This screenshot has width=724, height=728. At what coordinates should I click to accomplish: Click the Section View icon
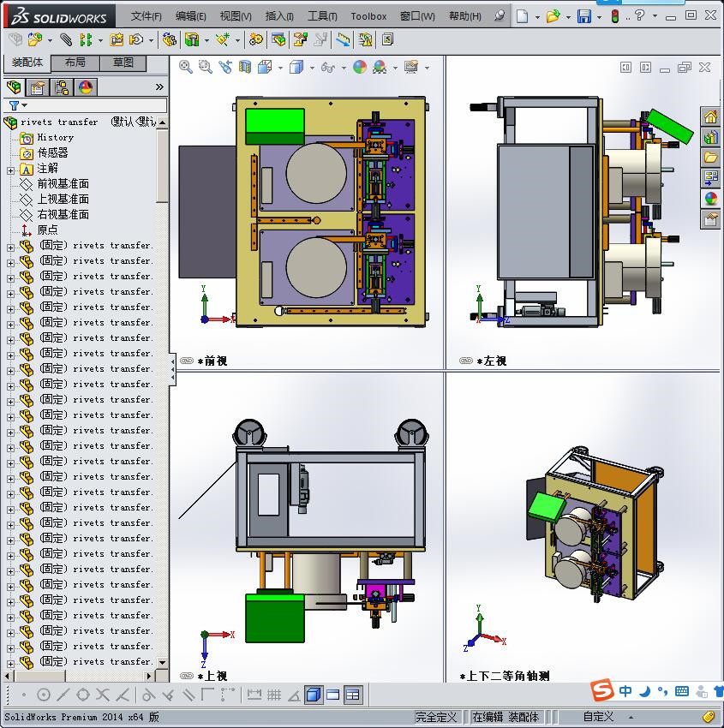tap(245, 68)
